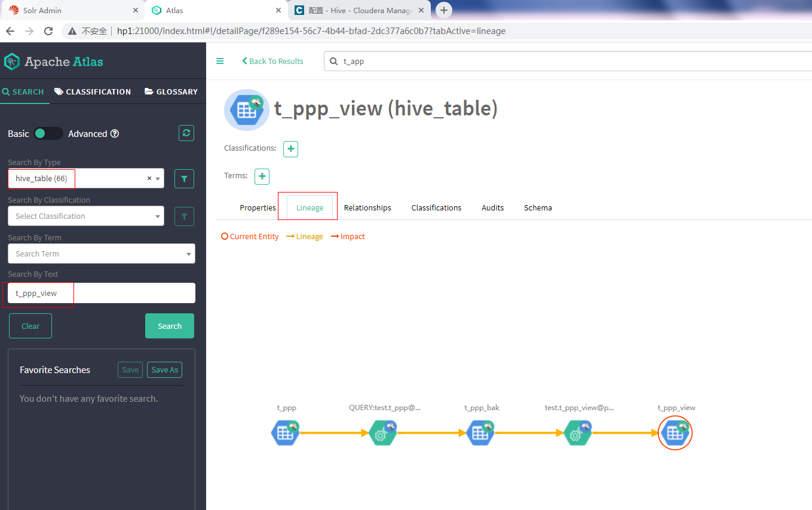This screenshot has width=812, height=510.
Task: Click the Impact legend label
Action: pos(348,237)
